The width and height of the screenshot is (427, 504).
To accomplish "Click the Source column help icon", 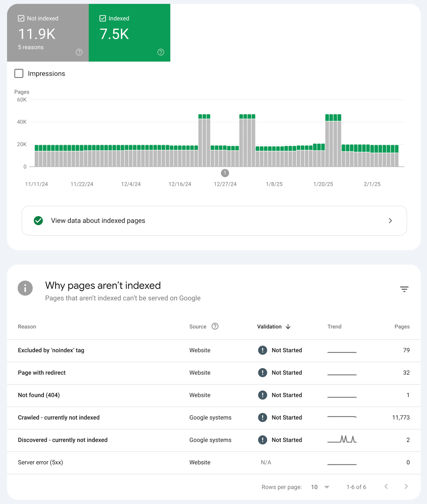I will [215, 326].
